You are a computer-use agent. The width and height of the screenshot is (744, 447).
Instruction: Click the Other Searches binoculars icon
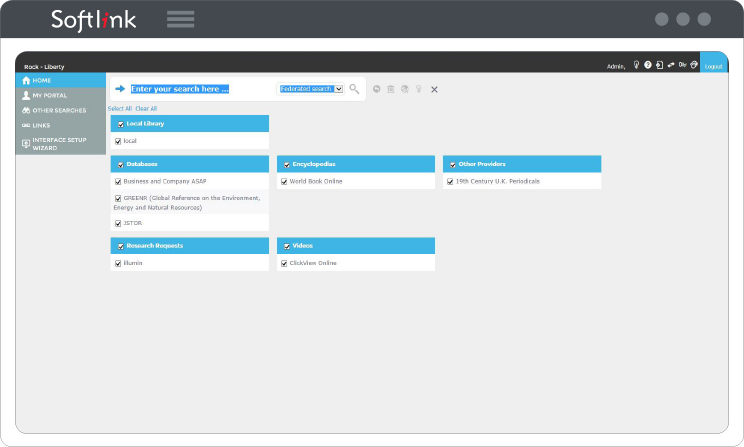26,111
